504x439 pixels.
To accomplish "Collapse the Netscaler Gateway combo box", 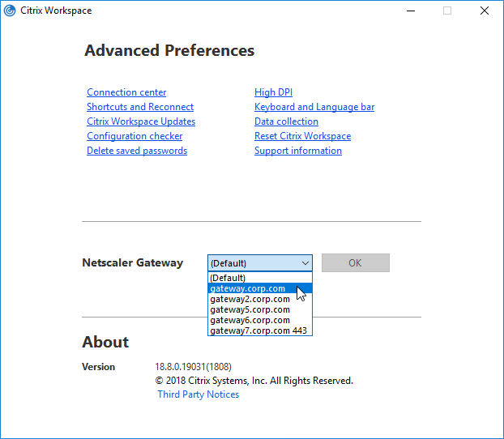I will point(260,263).
